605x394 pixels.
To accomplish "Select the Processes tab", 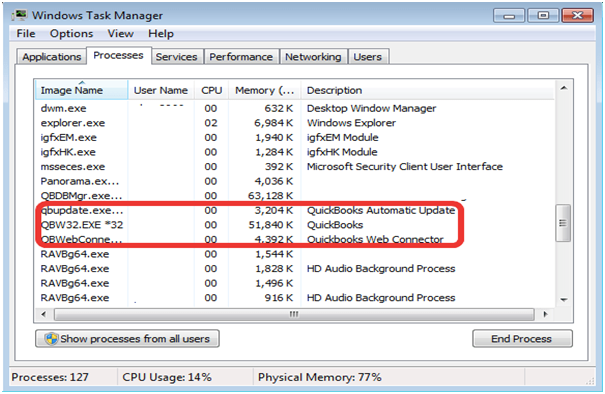I will tap(118, 56).
